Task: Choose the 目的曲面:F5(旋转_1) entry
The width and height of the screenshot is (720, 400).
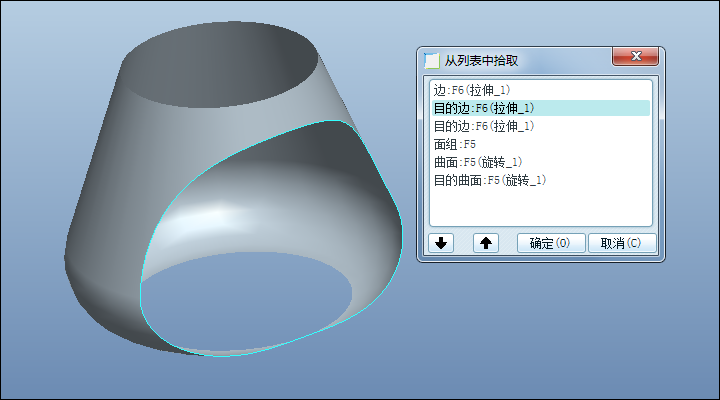Action: [540, 180]
